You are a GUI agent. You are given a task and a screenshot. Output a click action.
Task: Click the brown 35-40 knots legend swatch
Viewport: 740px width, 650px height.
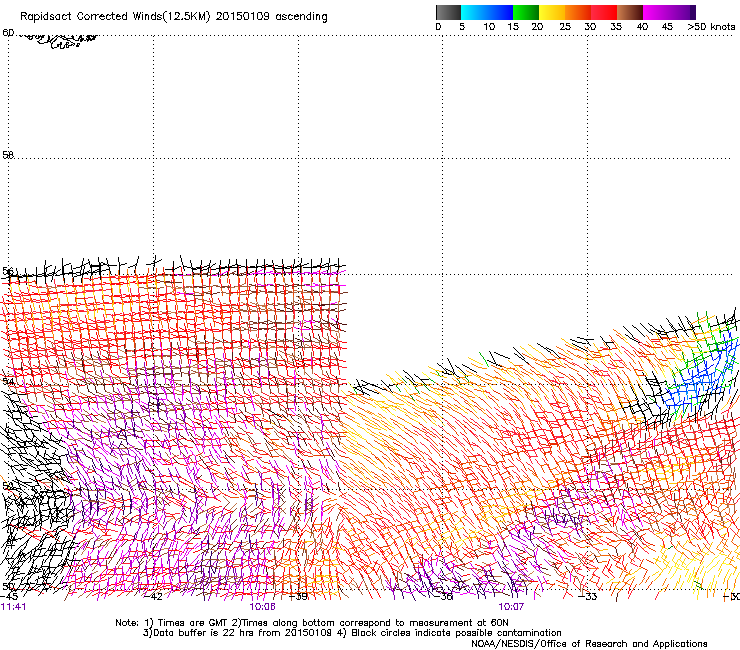[x=630, y=12]
